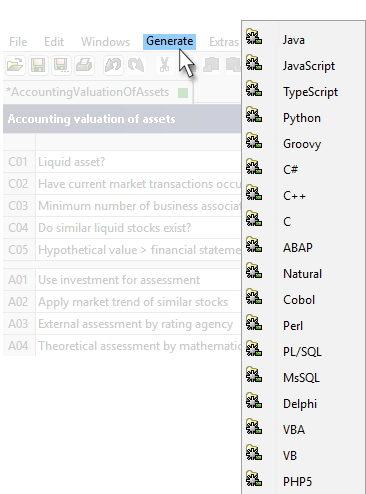Click the Redo toolbar icon

[136, 65]
